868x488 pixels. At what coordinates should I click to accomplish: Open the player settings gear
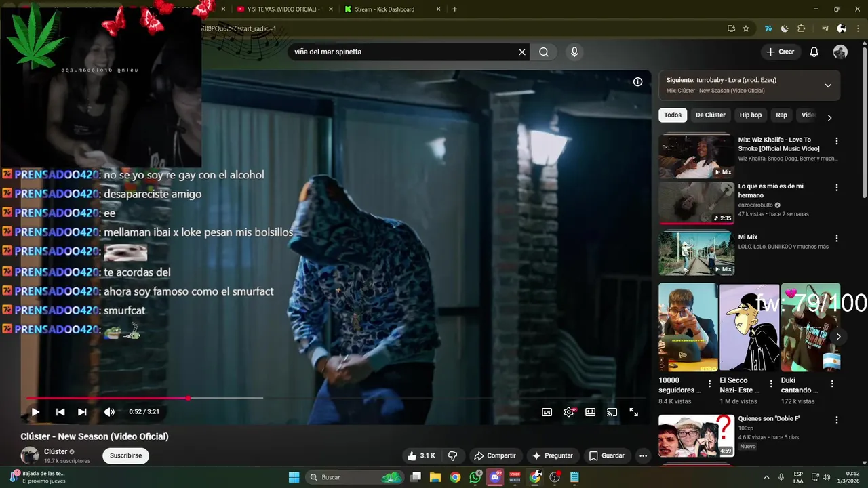pos(569,411)
